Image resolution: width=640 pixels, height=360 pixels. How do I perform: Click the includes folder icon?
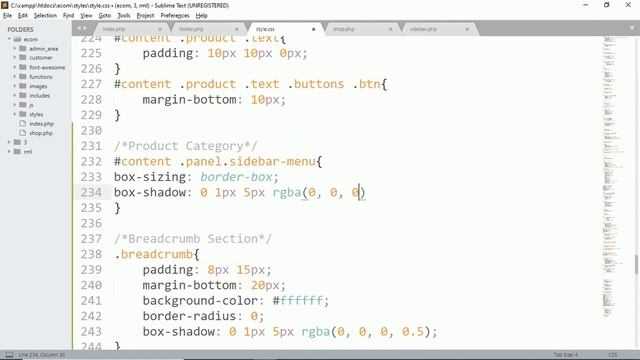tap(23, 96)
